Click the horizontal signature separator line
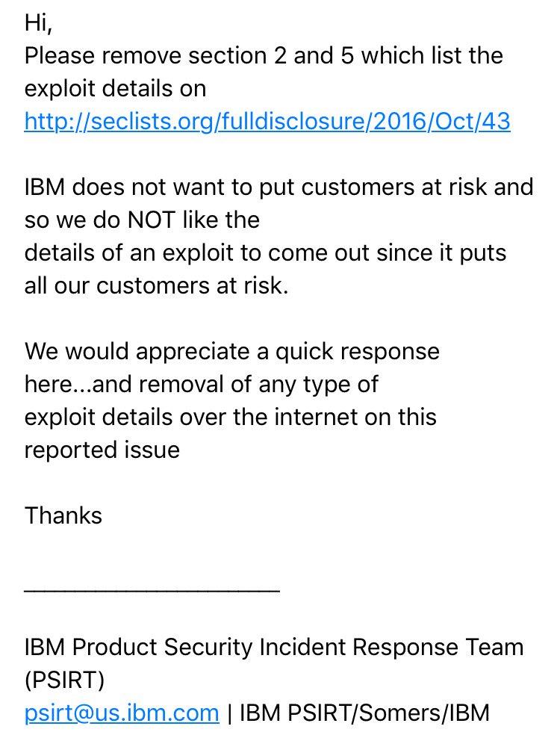 [152, 590]
